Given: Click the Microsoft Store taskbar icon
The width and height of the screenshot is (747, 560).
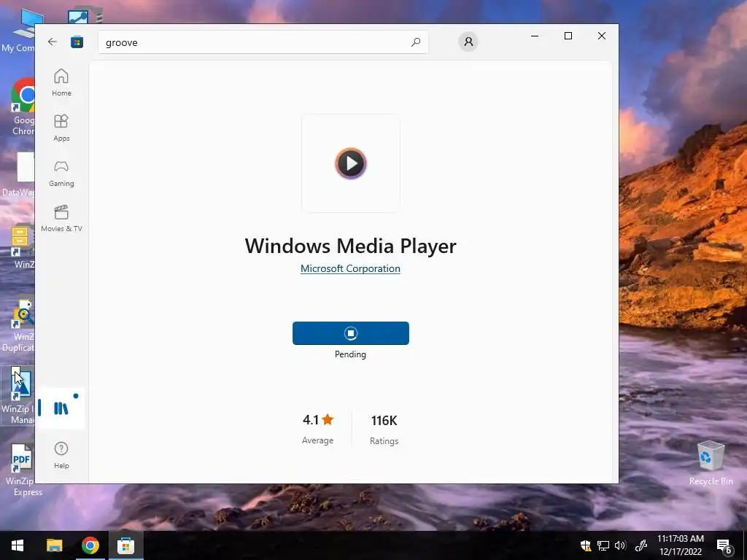Looking at the screenshot, I should (125, 545).
